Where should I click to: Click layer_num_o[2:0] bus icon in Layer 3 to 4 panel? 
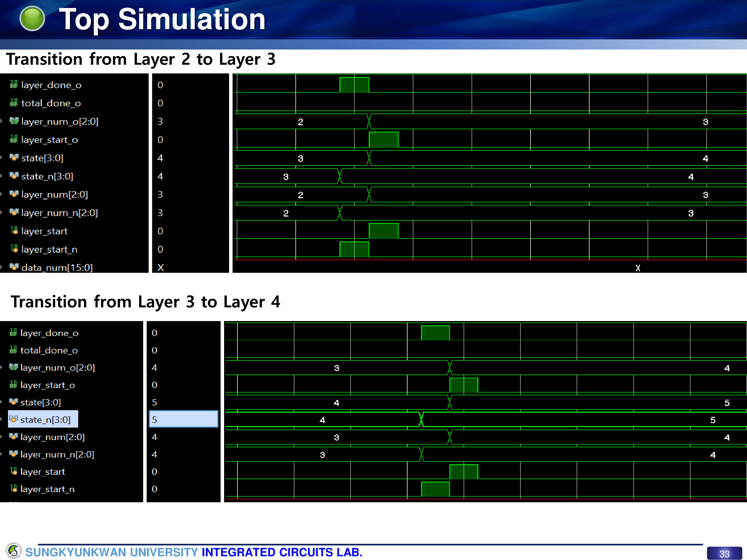point(13,367)
